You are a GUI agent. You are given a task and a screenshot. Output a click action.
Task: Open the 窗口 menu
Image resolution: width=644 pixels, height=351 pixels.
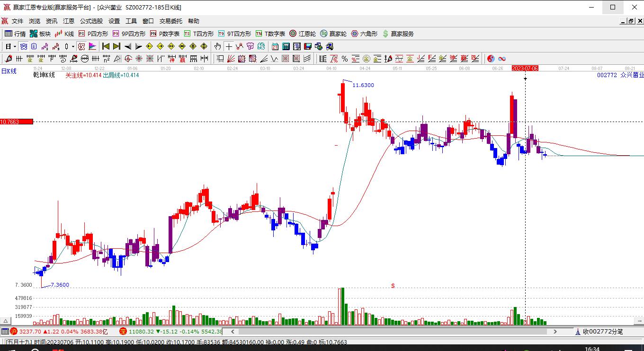coord(148,21)
